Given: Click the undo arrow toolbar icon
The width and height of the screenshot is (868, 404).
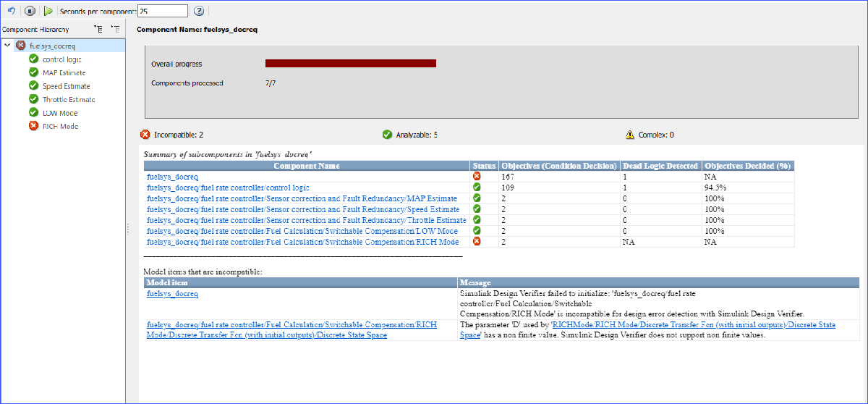Looking at the screenshot, I should (x=11, y=11).
